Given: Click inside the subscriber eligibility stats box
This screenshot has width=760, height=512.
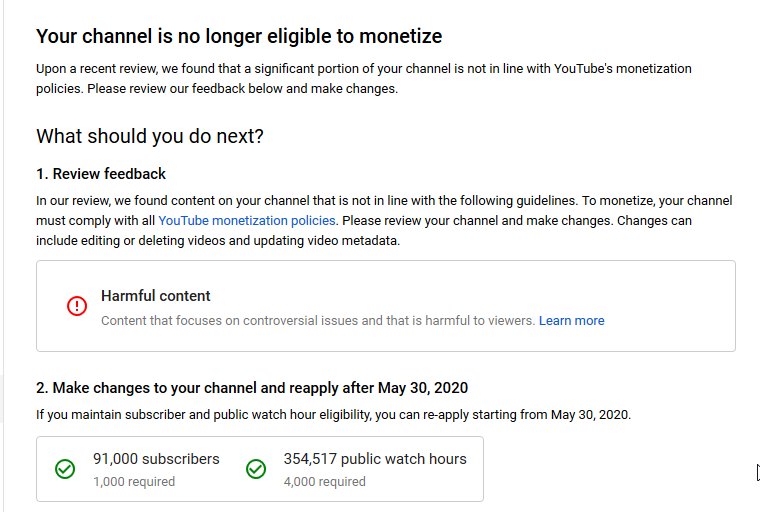Looking at the screenshot, I should point(260,469).
